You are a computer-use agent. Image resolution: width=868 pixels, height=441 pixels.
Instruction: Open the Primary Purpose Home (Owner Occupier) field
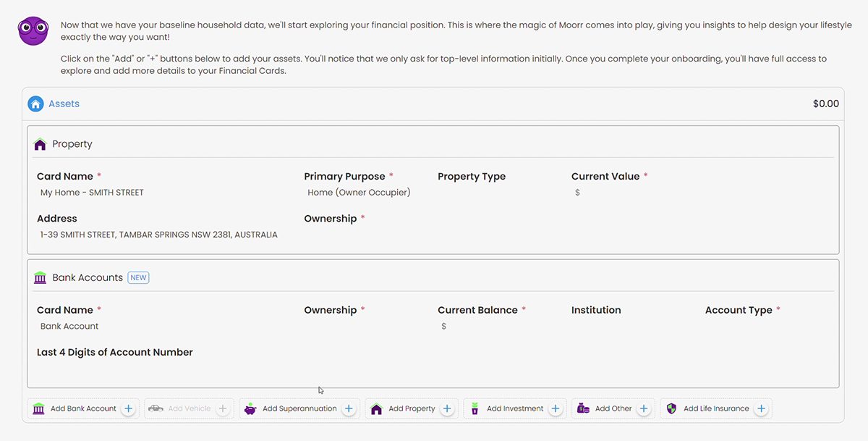click(x=365, y=193)
